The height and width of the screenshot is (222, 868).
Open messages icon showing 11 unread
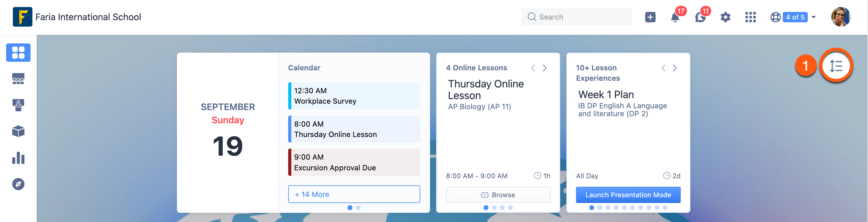tap(701, 17)
